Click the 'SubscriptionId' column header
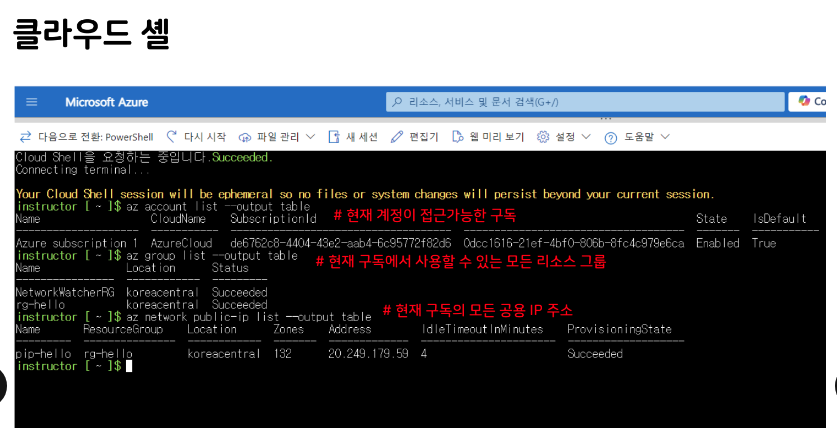Image resolution: width=837 pixels, height=444 pixels. point(273,219)
